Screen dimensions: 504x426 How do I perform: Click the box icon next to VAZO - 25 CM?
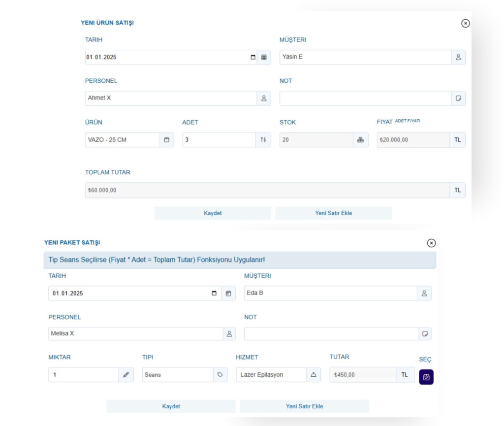(166, 140)
